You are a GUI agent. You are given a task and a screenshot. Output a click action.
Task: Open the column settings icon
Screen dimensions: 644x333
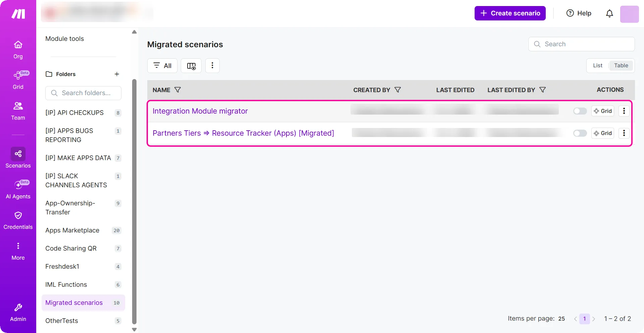click(x=191, y=66)
